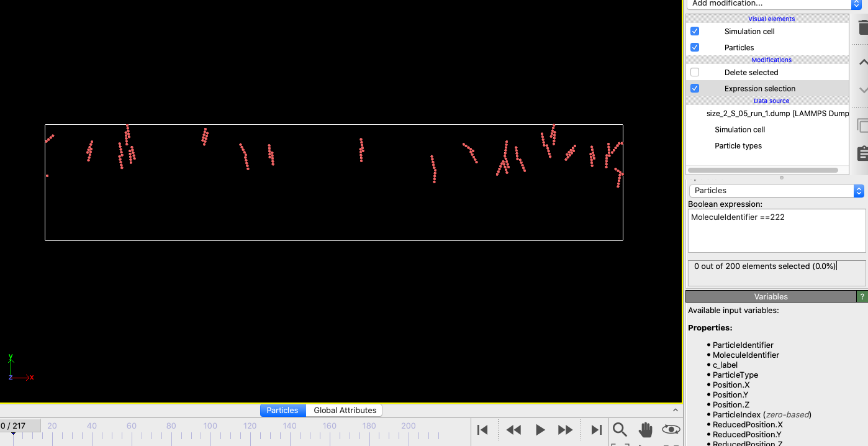The width and height of the screenshot is (868, 446).
Task: Click the delete modifier trash icon
Action: (x=863, y=27)
